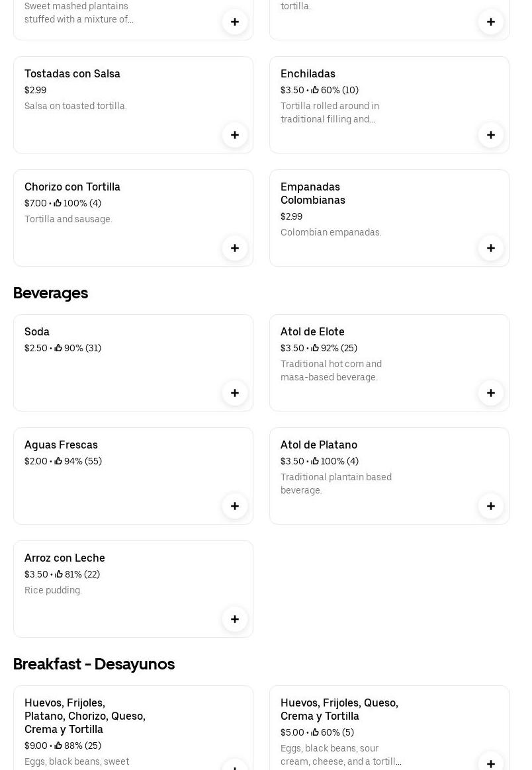Add Arroz con Leche to cart

235,619
